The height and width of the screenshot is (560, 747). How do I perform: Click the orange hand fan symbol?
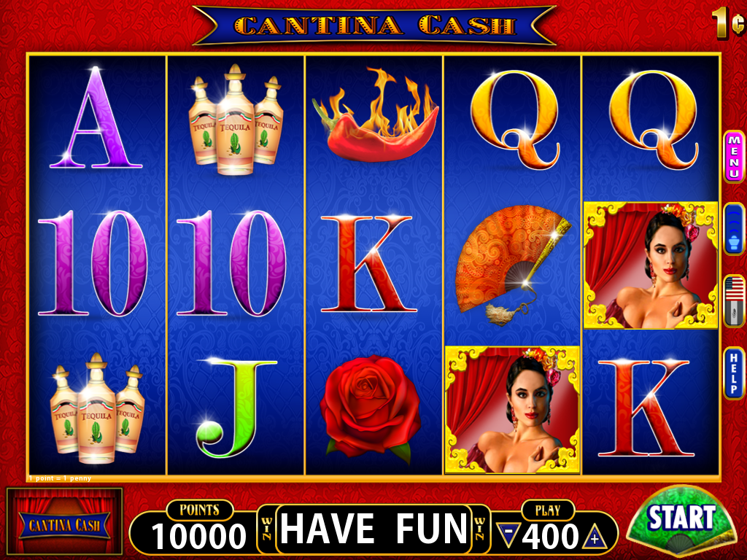513,265
